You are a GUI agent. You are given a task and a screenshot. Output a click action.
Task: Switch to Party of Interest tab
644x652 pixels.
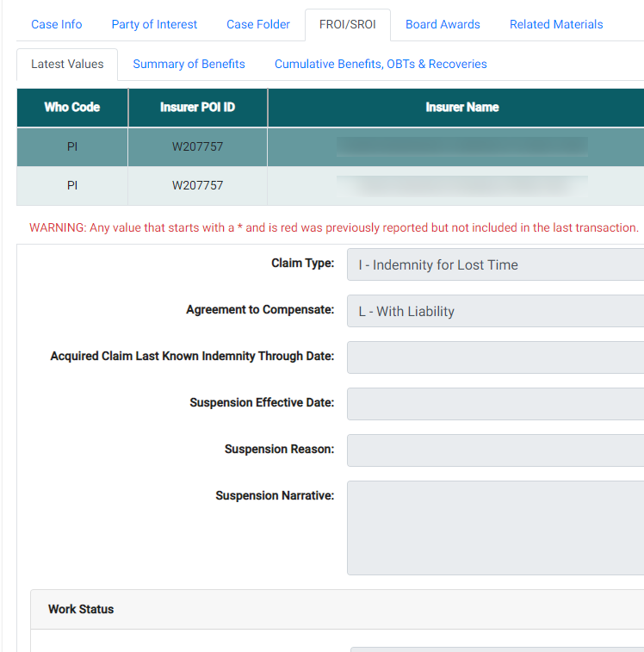(x=154, y=24)
